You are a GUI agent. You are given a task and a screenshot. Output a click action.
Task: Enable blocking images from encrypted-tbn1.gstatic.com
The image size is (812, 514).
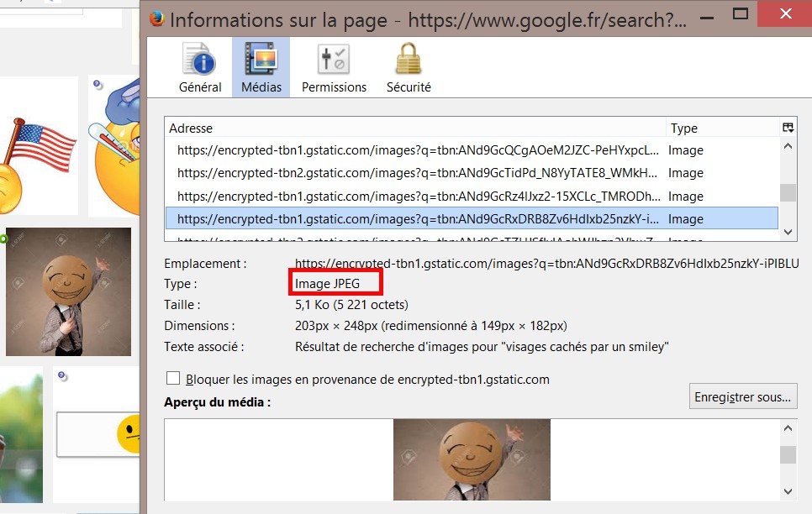(173, 379)
